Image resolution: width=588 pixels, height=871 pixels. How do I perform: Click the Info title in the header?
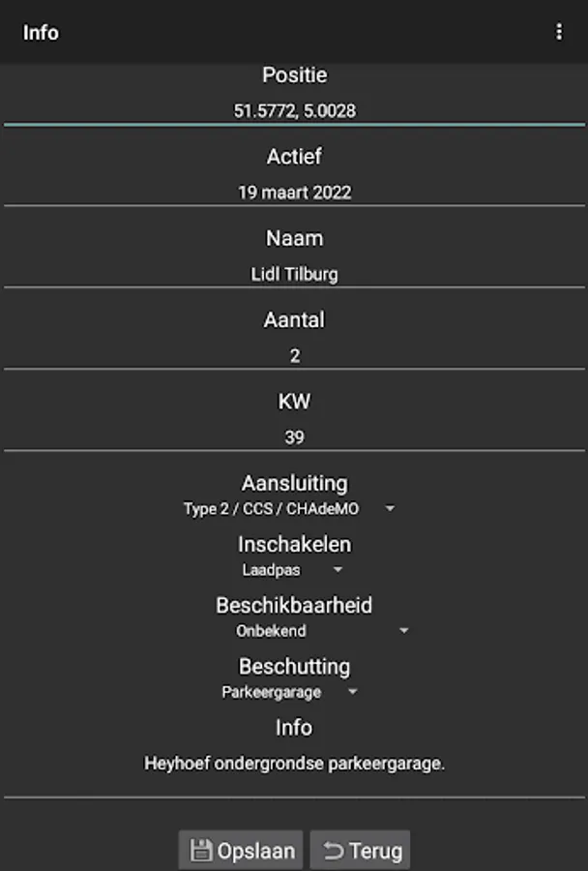tap(41, 32)
